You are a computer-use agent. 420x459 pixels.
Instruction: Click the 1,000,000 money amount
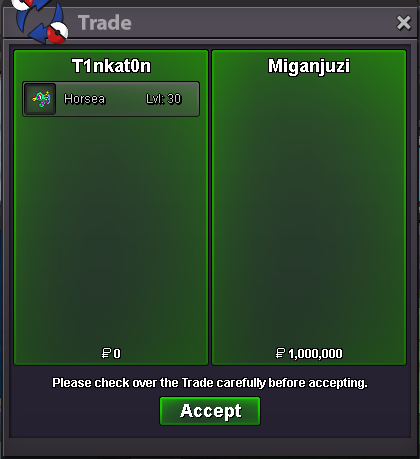coord(315,354)
